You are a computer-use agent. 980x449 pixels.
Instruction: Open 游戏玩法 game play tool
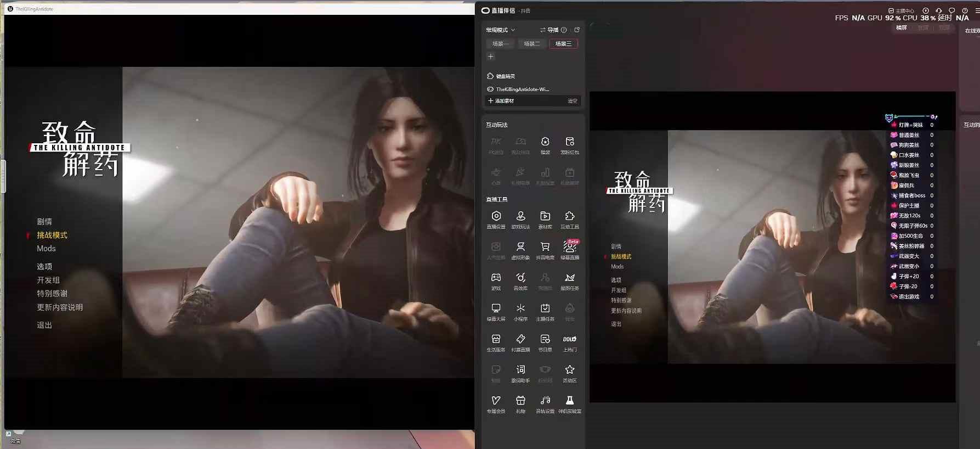(x=520, y=220)
